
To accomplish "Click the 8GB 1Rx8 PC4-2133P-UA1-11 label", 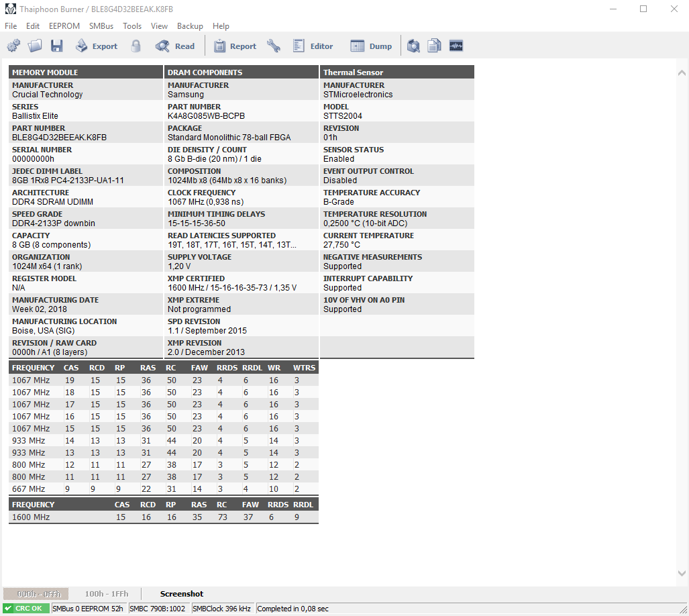I will pyautogui.click(x=68, y=181).
